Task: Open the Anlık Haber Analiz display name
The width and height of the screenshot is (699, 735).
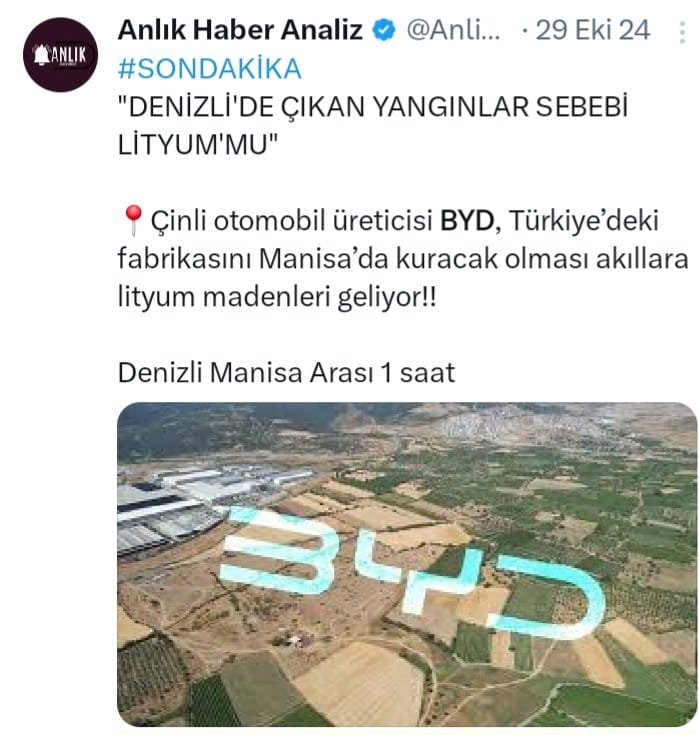Action: pyautogui.click(x=241, y=30)
